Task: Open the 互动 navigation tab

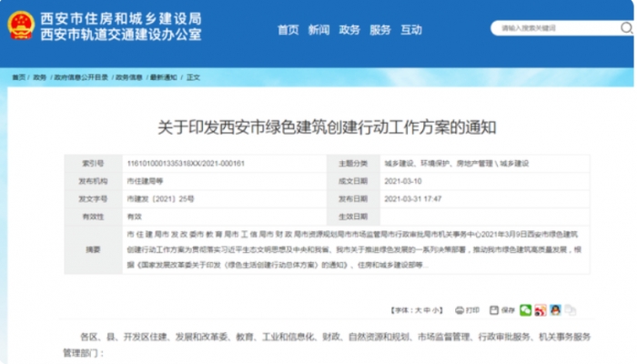Action: coord(411,30)
